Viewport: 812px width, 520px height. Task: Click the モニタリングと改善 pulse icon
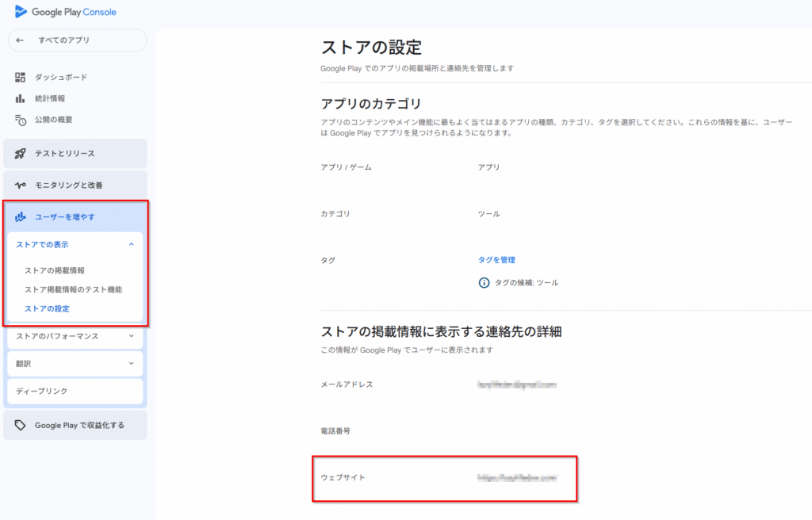(x=21, y=185)
